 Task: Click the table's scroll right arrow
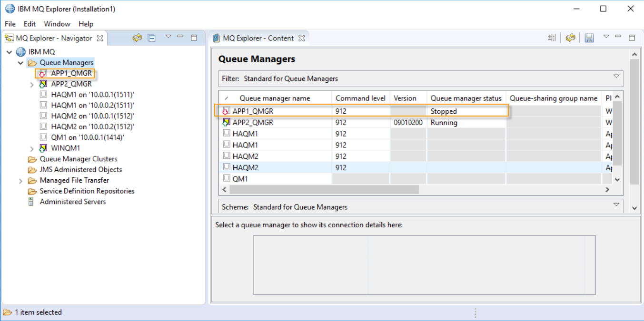(x=607, y=190)
